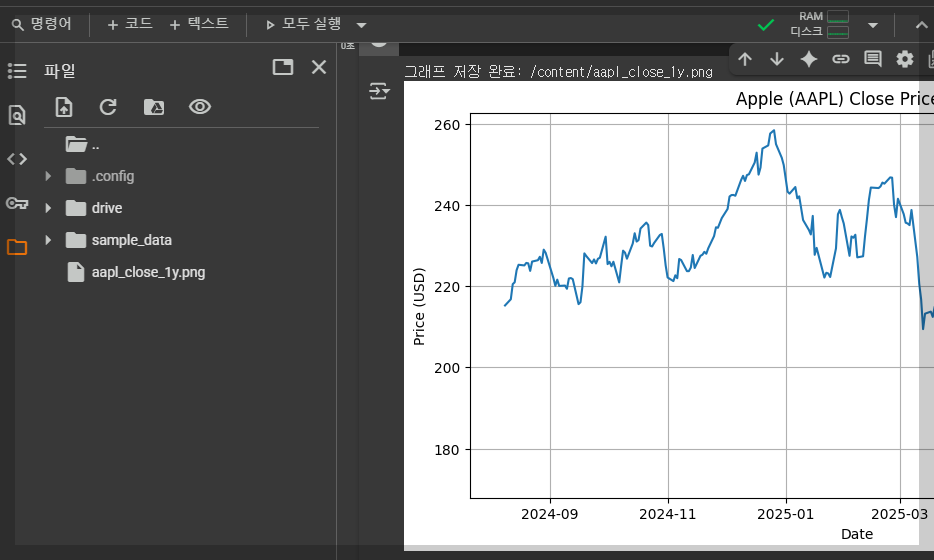934x560 pixels.
Task: Select the .config folder name
Action: [x=113, y=176]
